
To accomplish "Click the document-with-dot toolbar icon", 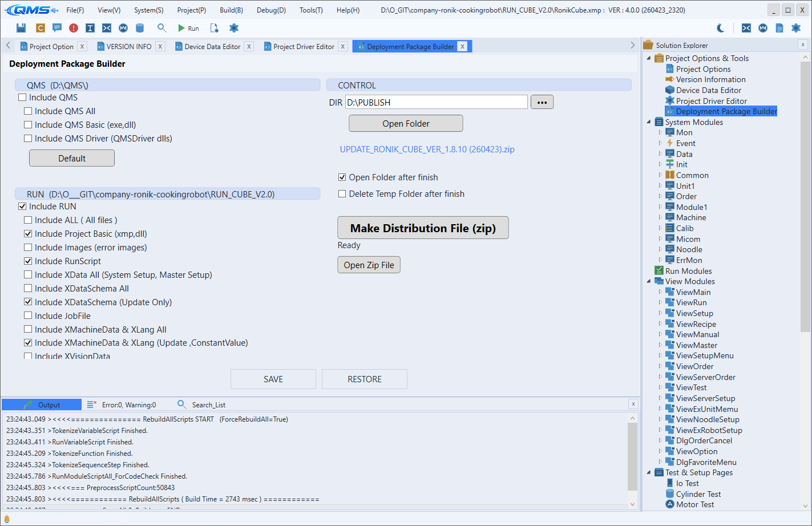I will tap(215, 28).
